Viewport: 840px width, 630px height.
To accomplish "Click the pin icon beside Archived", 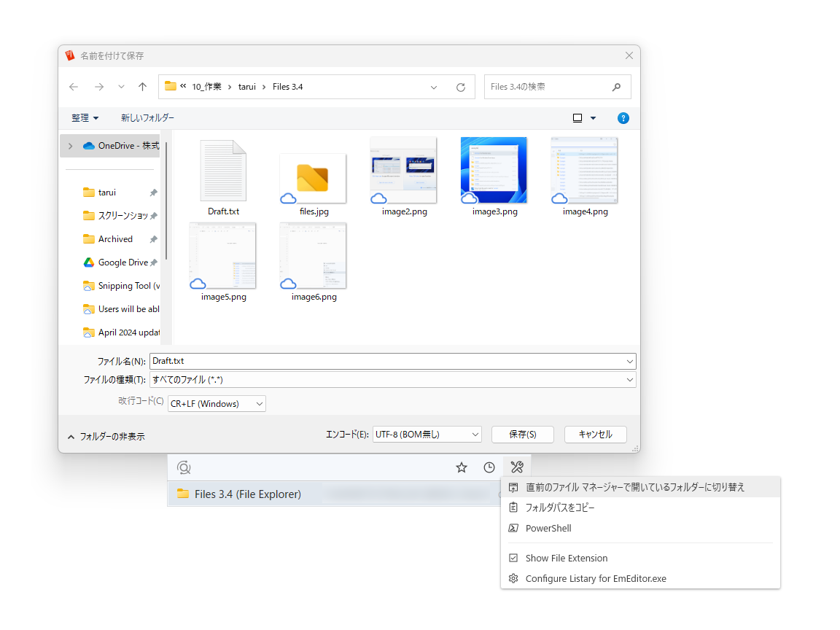I will [x=154, y=239].
